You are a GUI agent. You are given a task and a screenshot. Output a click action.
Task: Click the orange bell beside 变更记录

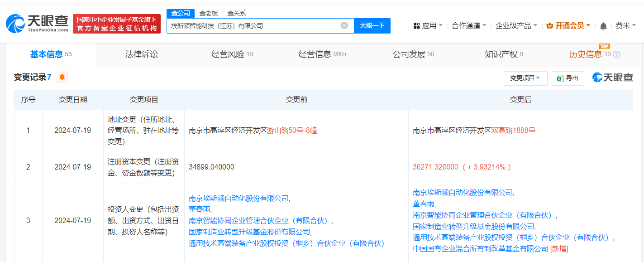[62, 77]
